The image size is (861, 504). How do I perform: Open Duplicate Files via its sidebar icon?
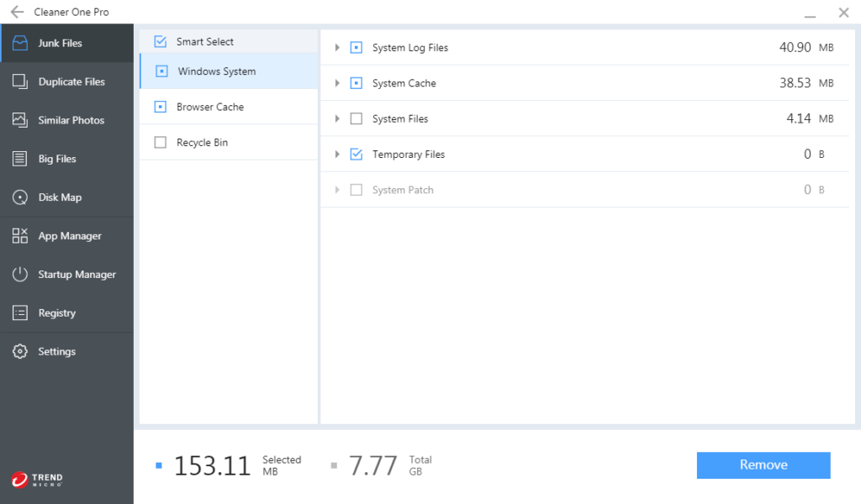pyautogui.click(x=20, y=81)
